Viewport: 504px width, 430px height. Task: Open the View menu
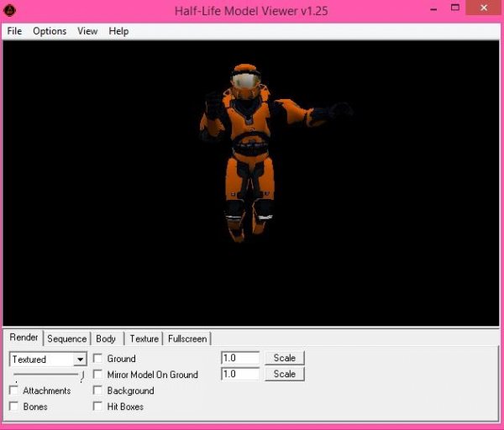click(x=87, y=31)
